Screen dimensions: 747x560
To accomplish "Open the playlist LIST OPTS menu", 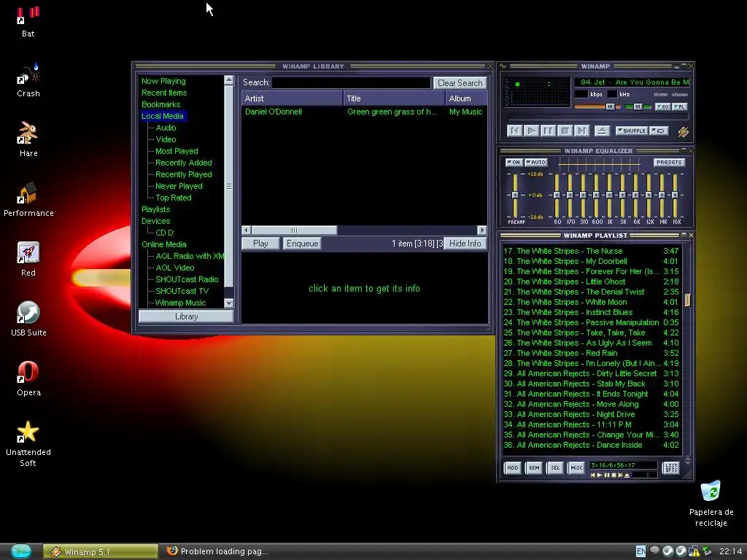I will pyautogui.click(x=671, y=467).
